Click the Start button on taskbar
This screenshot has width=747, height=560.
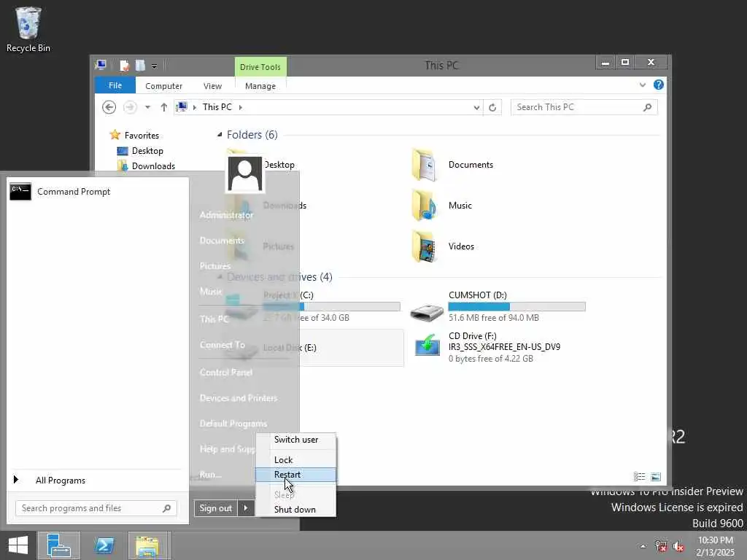18,545
